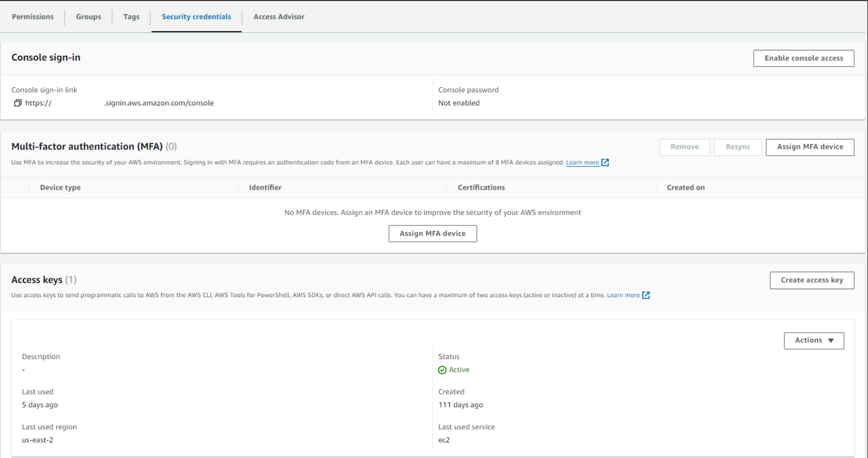
Task: Open MFA Learn more link
Action: point(582,163)
